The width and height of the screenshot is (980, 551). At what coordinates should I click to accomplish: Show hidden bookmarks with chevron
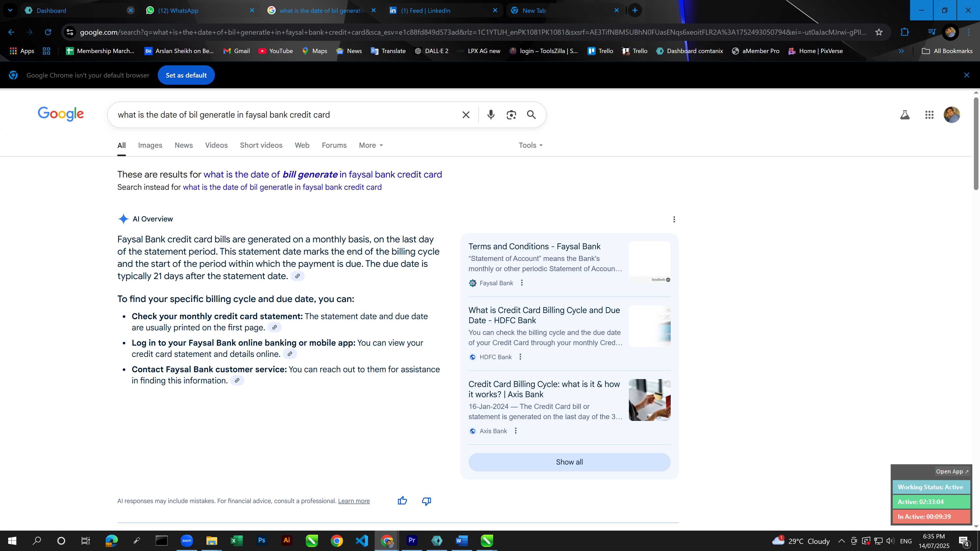pos(901,51)
